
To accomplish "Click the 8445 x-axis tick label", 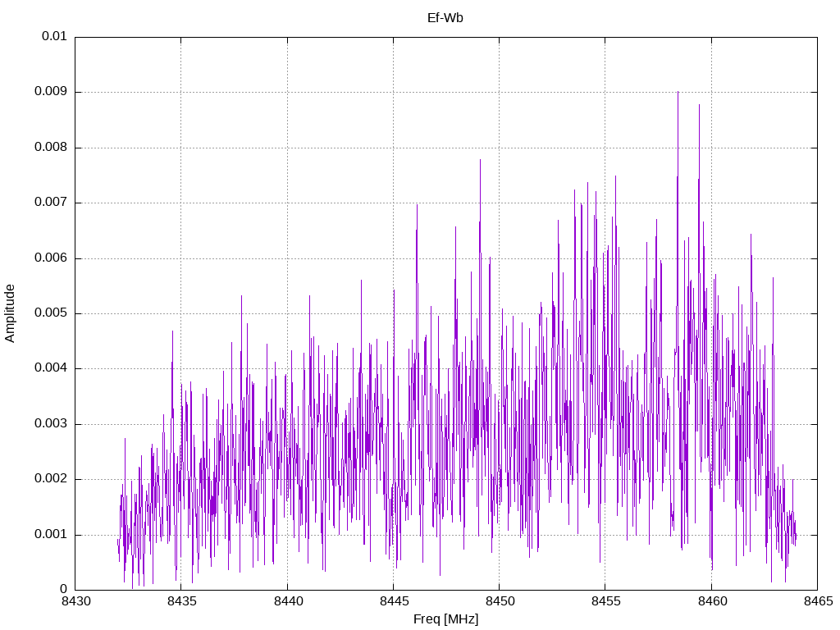I will [x=394, y=601].
